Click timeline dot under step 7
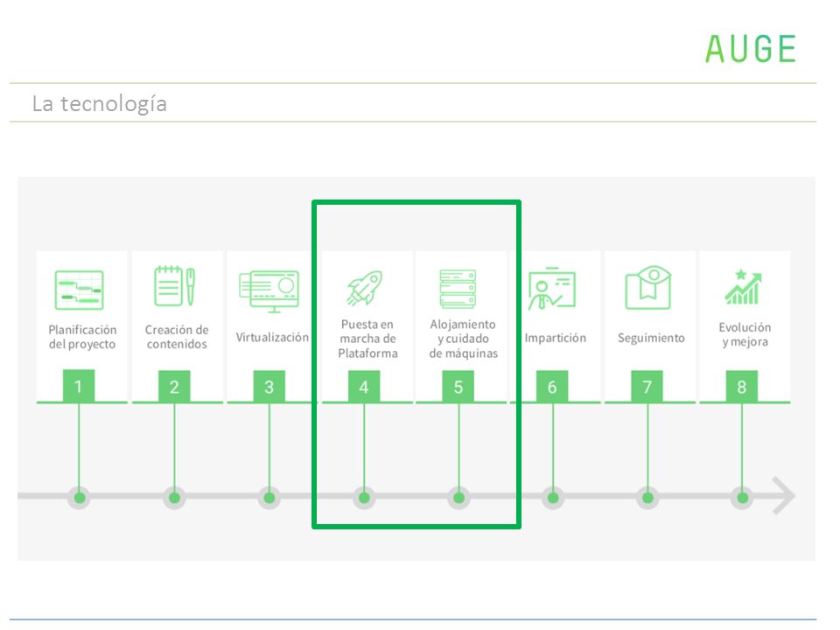This screenshot has height=630, width=840. click(647, 498)
